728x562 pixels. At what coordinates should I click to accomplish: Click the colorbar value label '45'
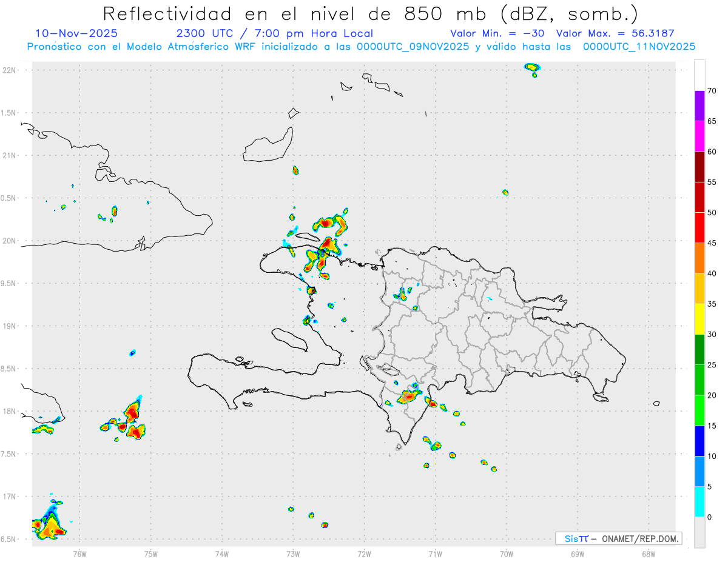(x=712, y=243)
